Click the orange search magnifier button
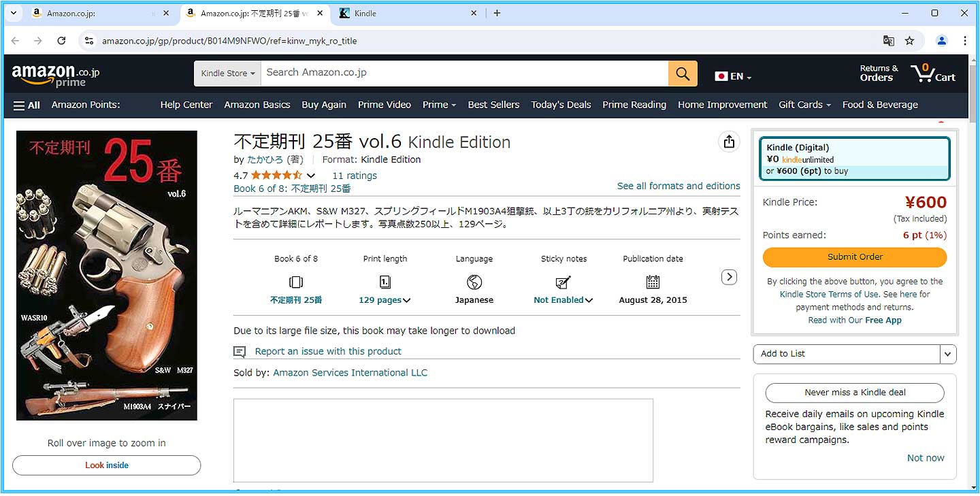Viewport: 980px width, 496px height. coord(683,73)
